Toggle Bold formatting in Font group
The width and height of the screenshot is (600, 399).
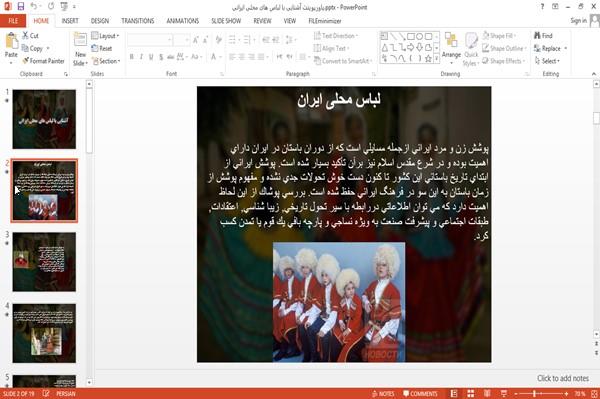(132, 57)
